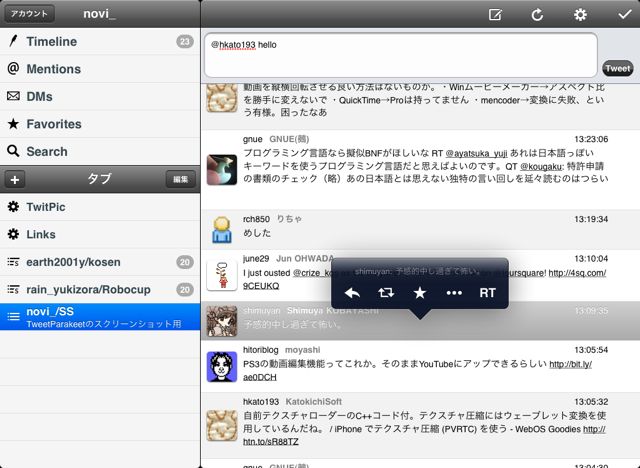Open the Timeline section
Screen dimensions: 640x468
[100, 41]
